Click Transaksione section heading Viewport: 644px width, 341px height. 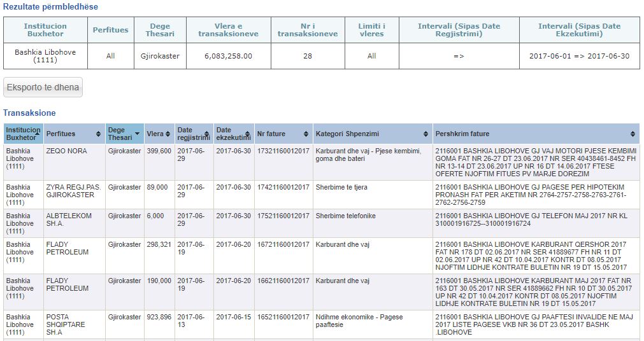(x=29, y=113)
